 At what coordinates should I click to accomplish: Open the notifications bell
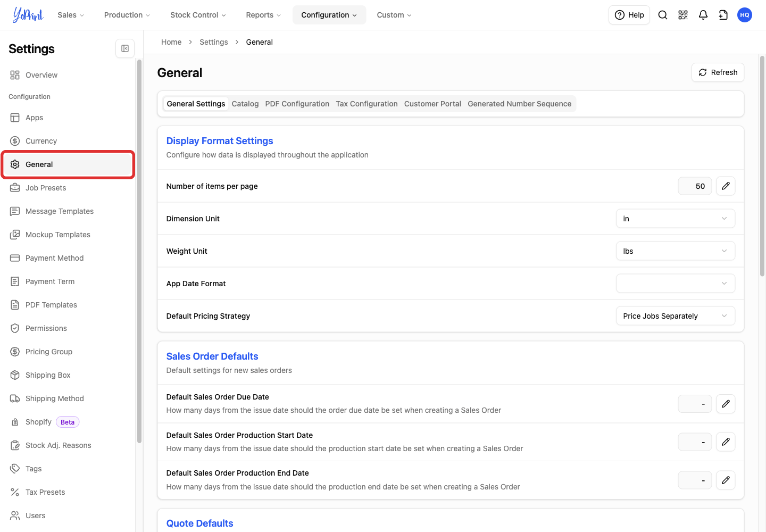[703, 15]
